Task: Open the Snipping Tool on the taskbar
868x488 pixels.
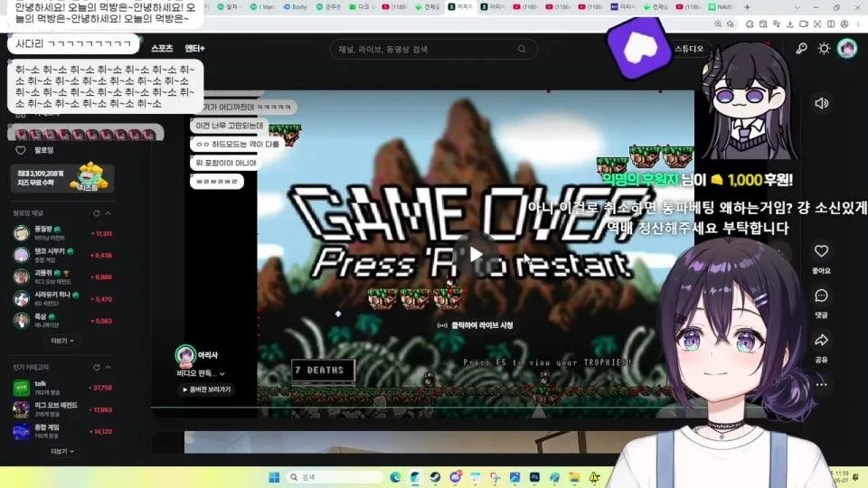Action: point(495,477)
